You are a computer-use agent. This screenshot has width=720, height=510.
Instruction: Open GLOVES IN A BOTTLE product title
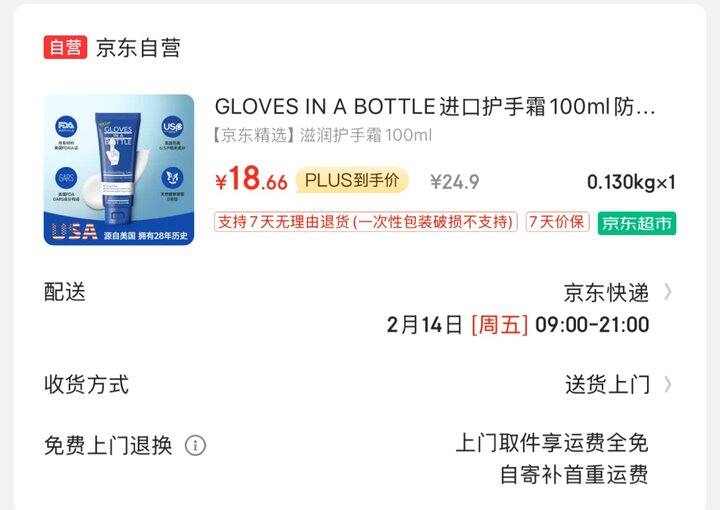click(x=434, y=107)
